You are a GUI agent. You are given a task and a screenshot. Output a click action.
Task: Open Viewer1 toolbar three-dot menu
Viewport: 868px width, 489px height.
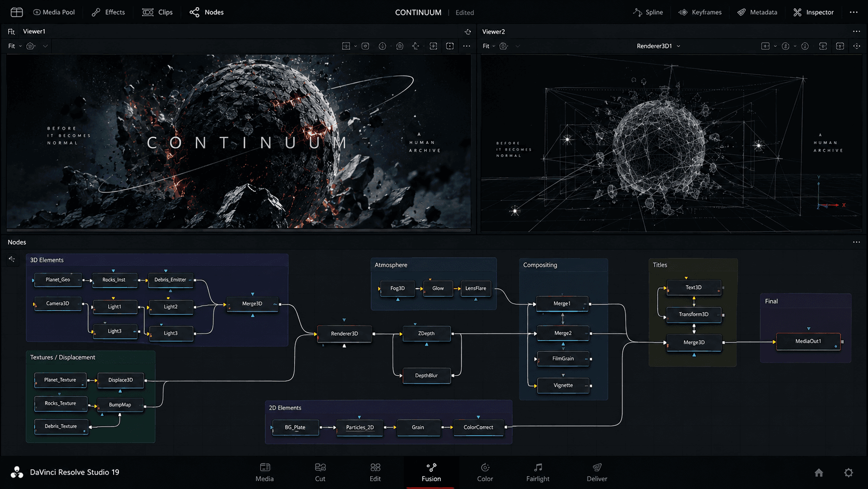tap(467, 46)
